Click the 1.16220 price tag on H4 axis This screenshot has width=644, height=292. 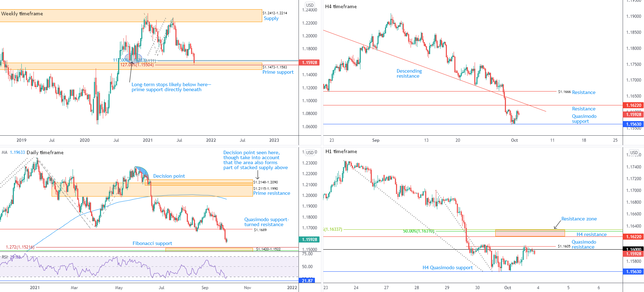click(634, 105)
